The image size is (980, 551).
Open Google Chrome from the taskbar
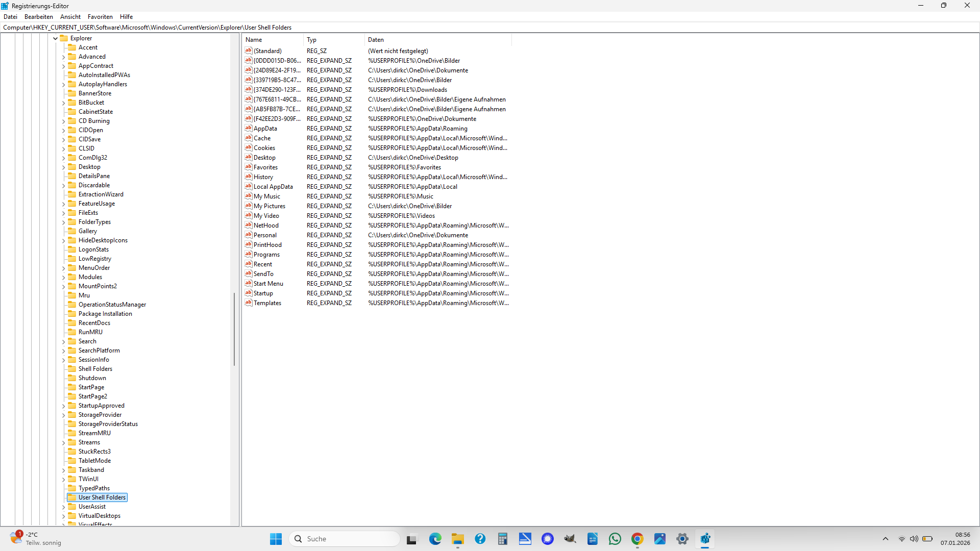pos(638,539)
